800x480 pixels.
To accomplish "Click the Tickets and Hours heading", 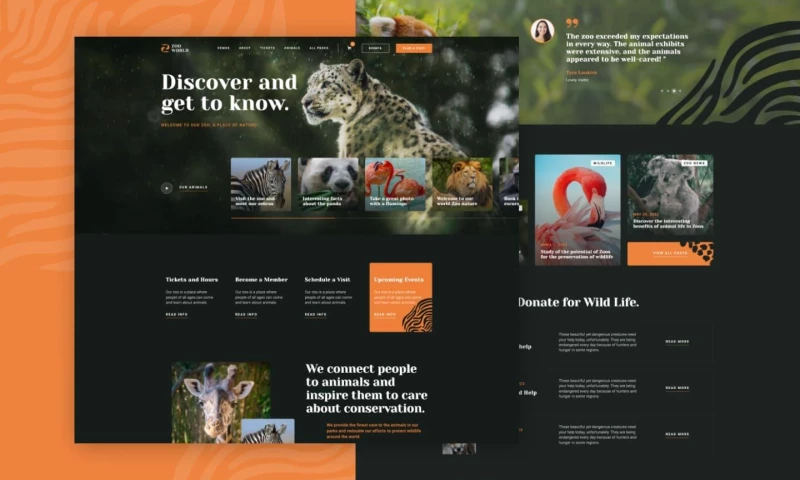I will 192,280.
